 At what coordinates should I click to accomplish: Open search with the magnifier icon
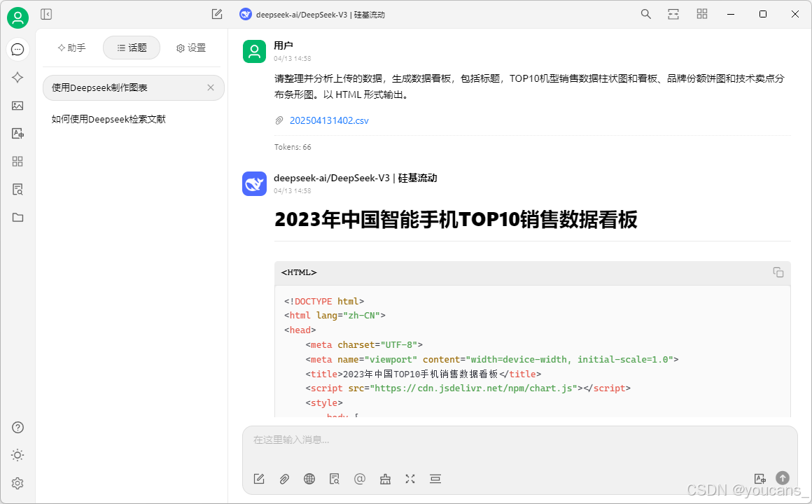[x=646, y=14]
